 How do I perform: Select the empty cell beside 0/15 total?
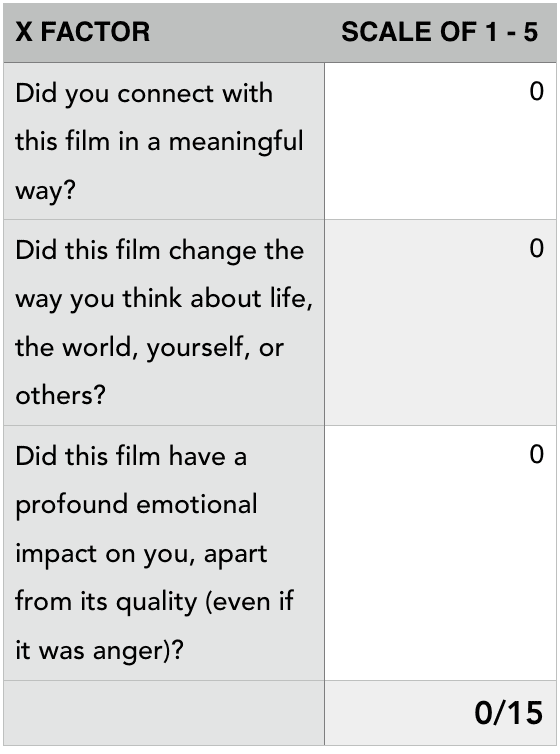[x=164, y=713]
